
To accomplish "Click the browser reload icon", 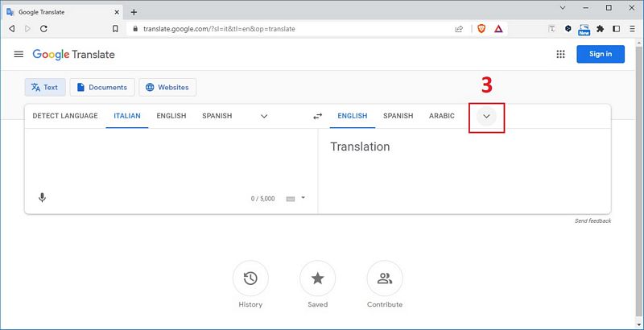I will [x=43, y=28].
